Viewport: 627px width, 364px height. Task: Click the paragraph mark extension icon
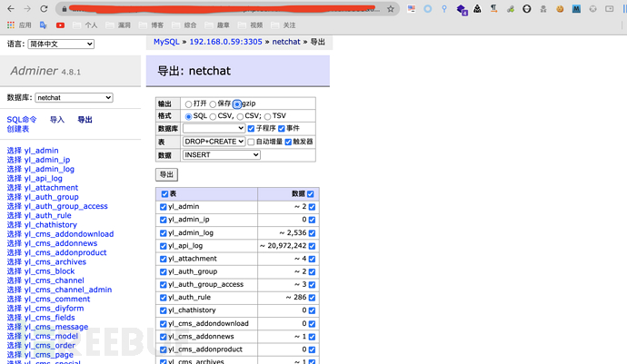click(x=493, y=9)
